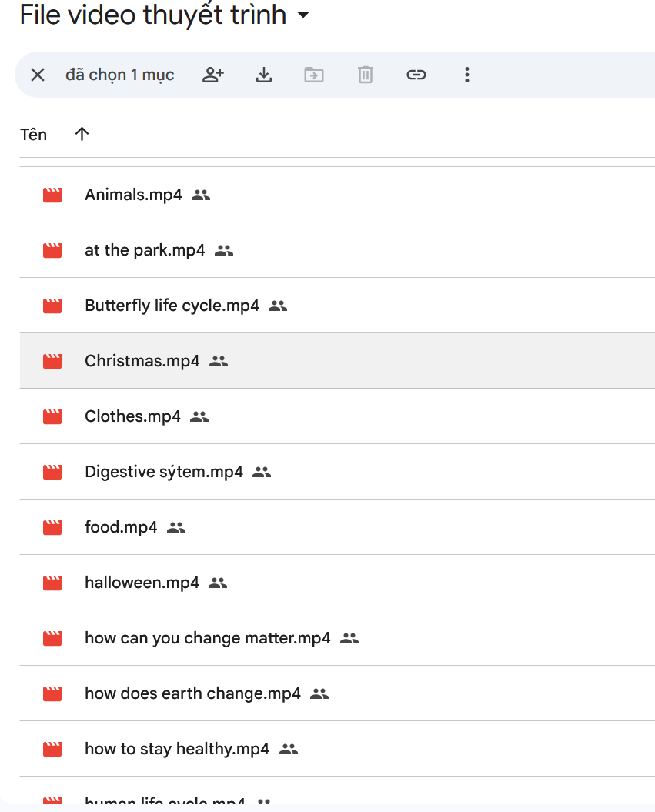This screenshot has height=812, width=655.
Task: Click the trash delete icon
Action: [365, 75]
